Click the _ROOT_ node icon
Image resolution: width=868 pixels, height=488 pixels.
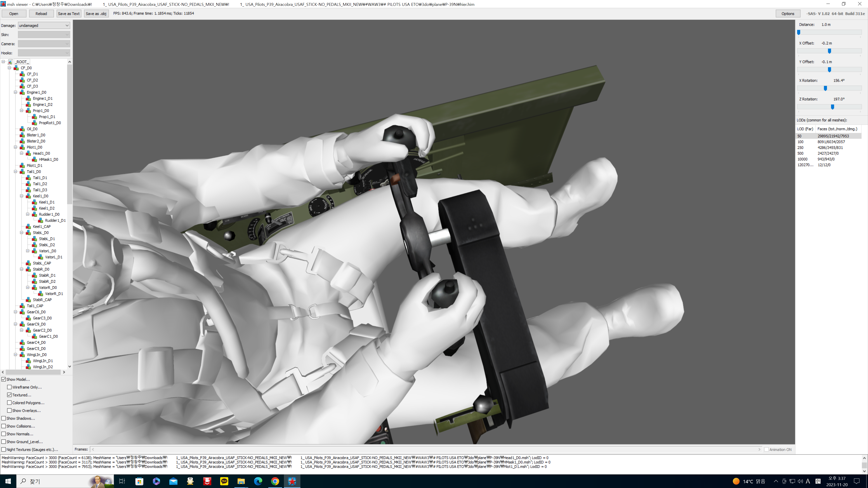(10, 62)
